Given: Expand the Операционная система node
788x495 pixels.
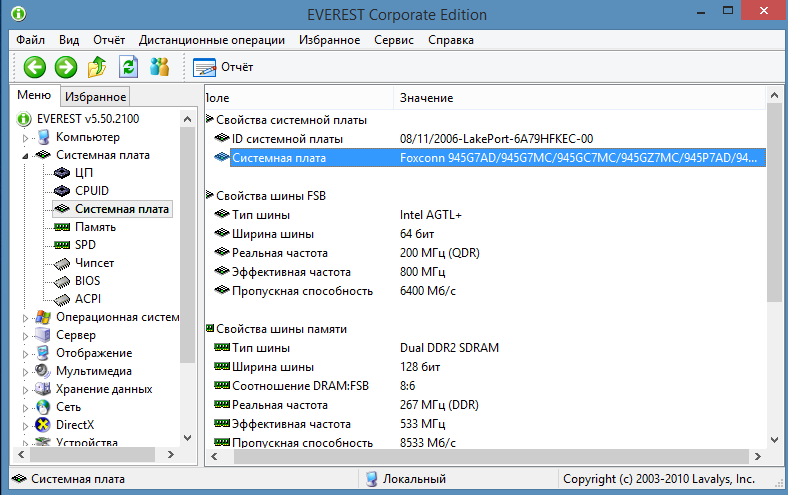Looking at the screenshot, I should click(x=25, y=318).
